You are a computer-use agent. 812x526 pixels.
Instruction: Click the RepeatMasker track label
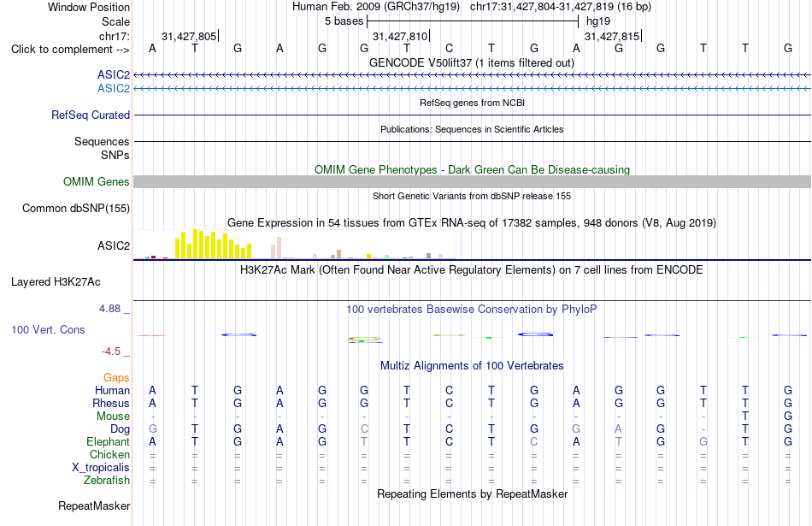pyautogui.click(x=94, y=505)
